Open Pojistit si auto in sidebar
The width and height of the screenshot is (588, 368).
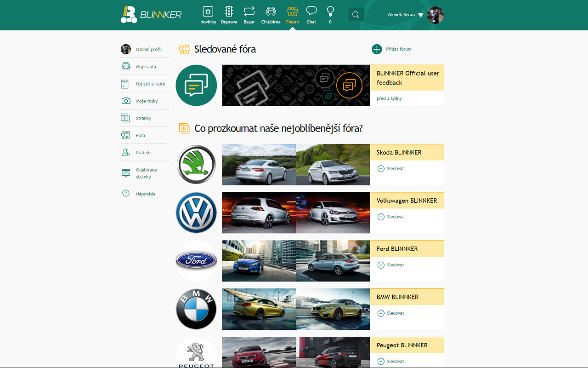[x=150, y=84]
